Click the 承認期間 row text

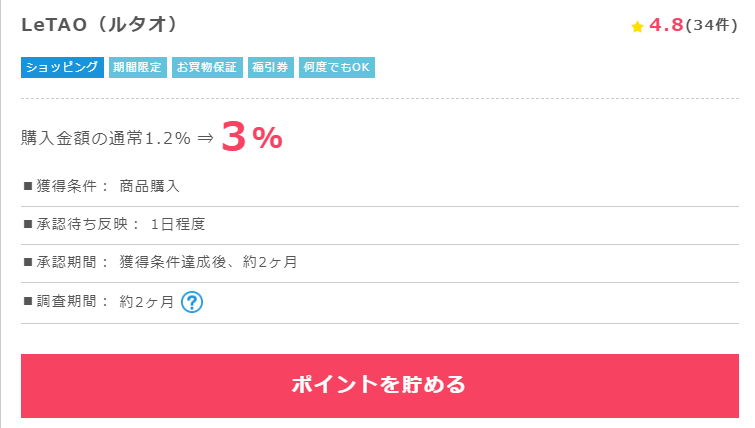tap(160, 262)
